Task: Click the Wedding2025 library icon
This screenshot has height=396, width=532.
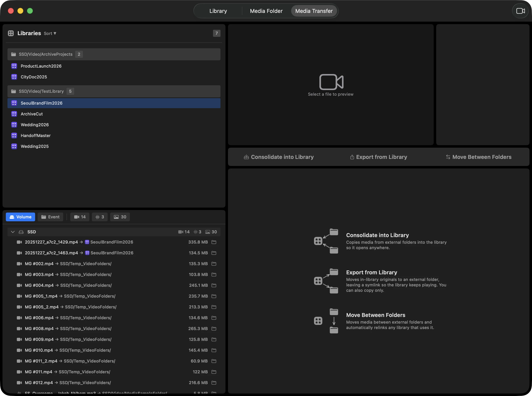Action: [x=14, y=146]
